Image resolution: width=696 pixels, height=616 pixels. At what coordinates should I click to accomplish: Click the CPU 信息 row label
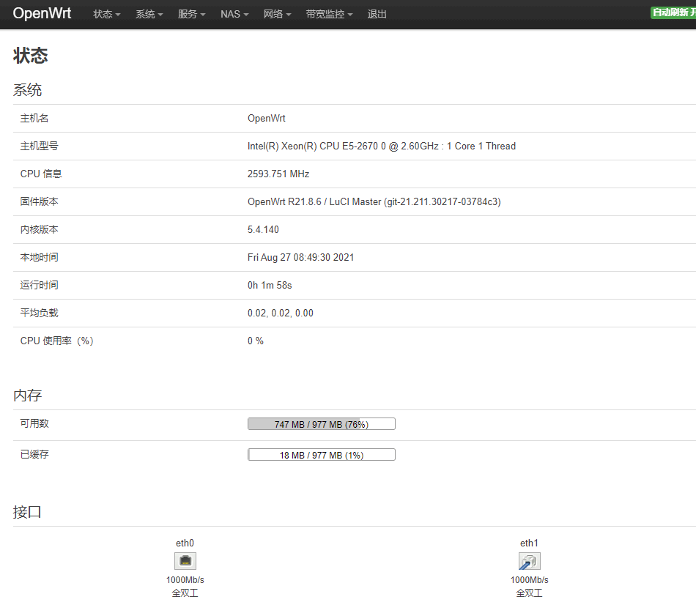pyautogui.click(x=41, y=174)
